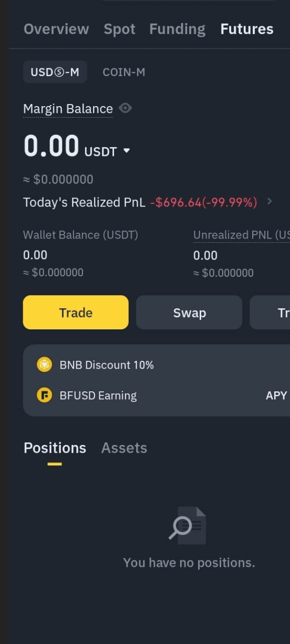Viewport: 290px width, 644px height.
Task: Select the USDⓈ-M futures toggle
Action: [x=55, y=72]
